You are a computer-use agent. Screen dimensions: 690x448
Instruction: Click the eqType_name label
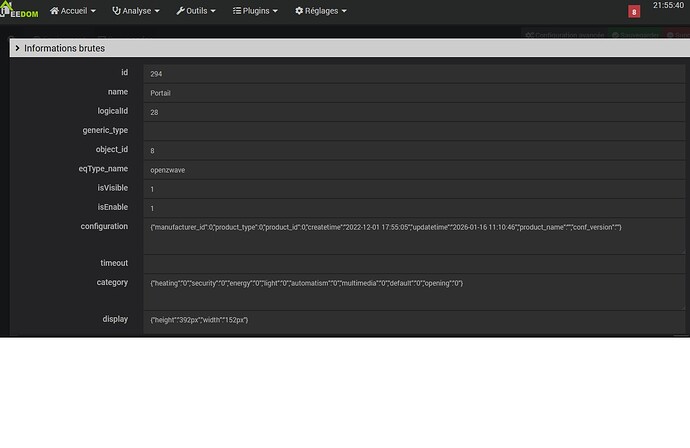[x=103, y=169]
